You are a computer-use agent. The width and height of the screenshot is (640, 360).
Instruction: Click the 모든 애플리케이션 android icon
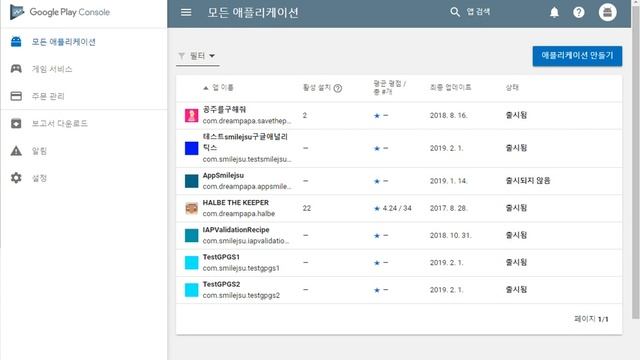(16, 42)
